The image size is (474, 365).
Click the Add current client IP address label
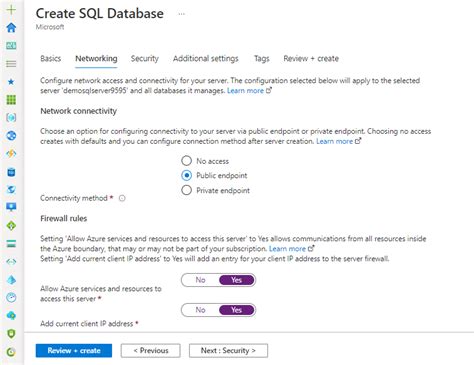87,324
